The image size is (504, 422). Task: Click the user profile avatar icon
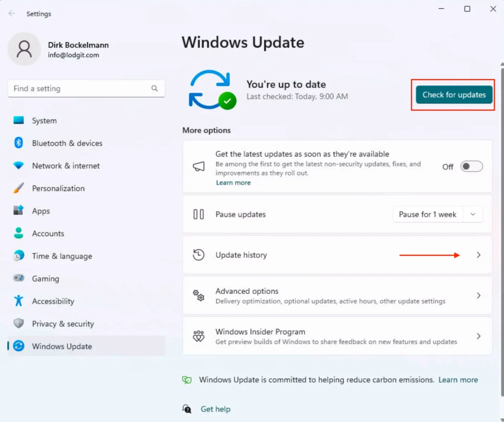(x=24, y=49)
